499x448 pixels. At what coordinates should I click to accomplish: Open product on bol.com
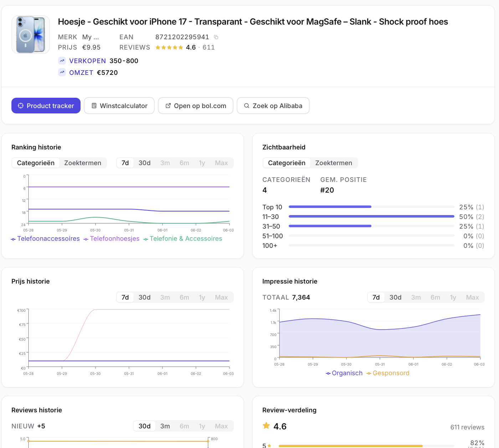point(196,106)
